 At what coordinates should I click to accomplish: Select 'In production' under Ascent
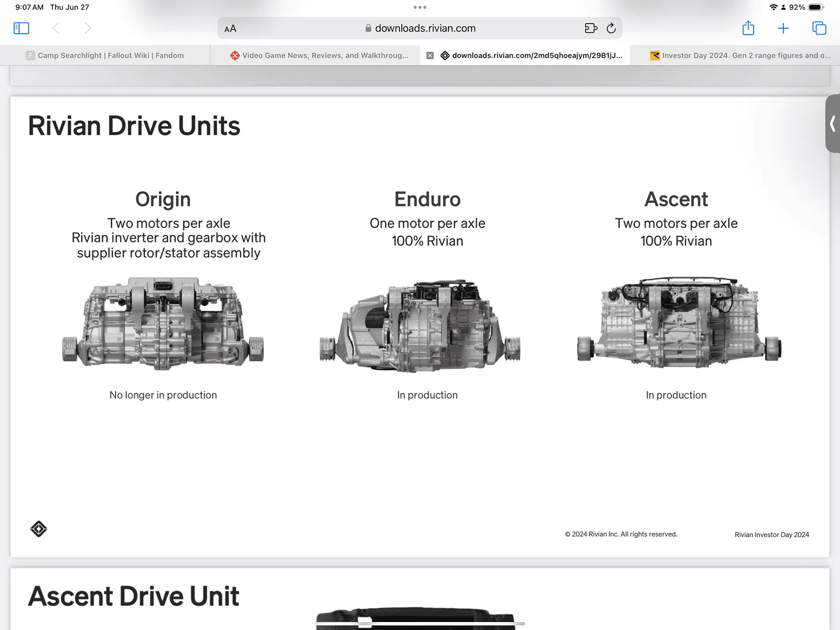click(676, 395)
